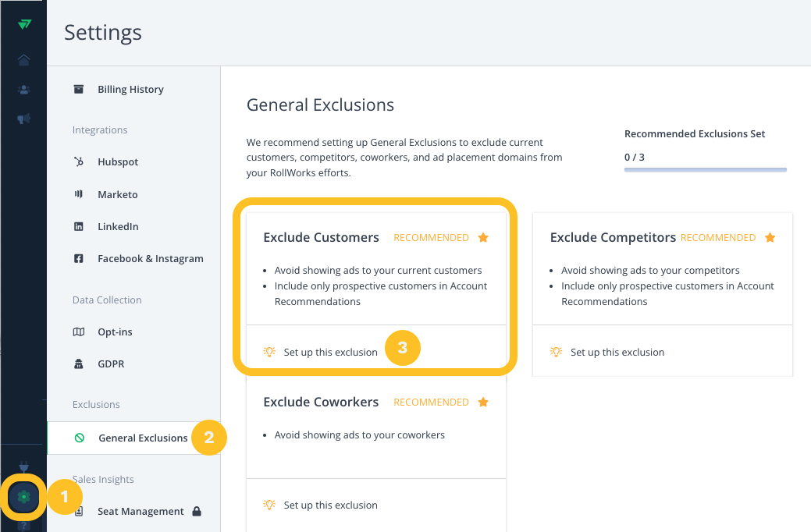Set up the Exclude Coworkers exclusion
Screen dimensions: 811x532
pyautogui.click(x=330, y=505)
